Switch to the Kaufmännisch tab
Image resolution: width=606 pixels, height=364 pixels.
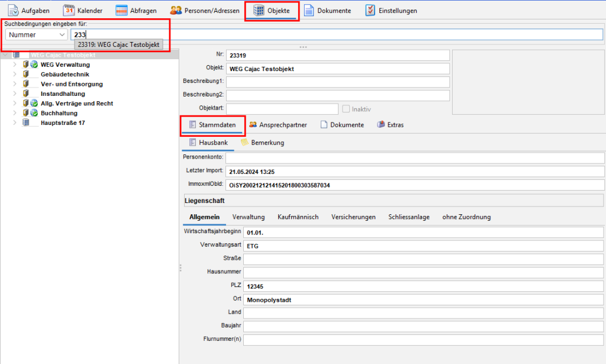coord(298,217)
